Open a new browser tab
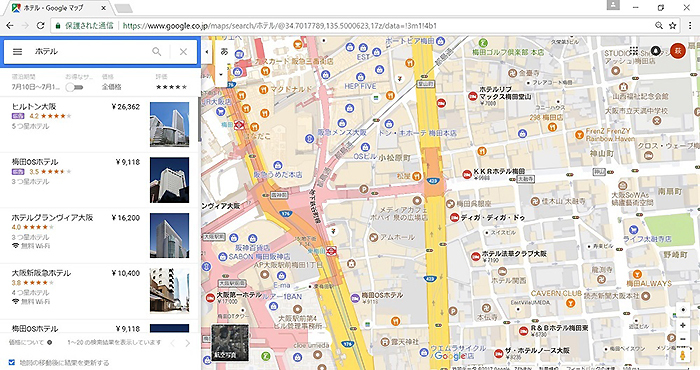Image resolution: width=700 pixels, height=370 pixels. [x=123, y=8]
